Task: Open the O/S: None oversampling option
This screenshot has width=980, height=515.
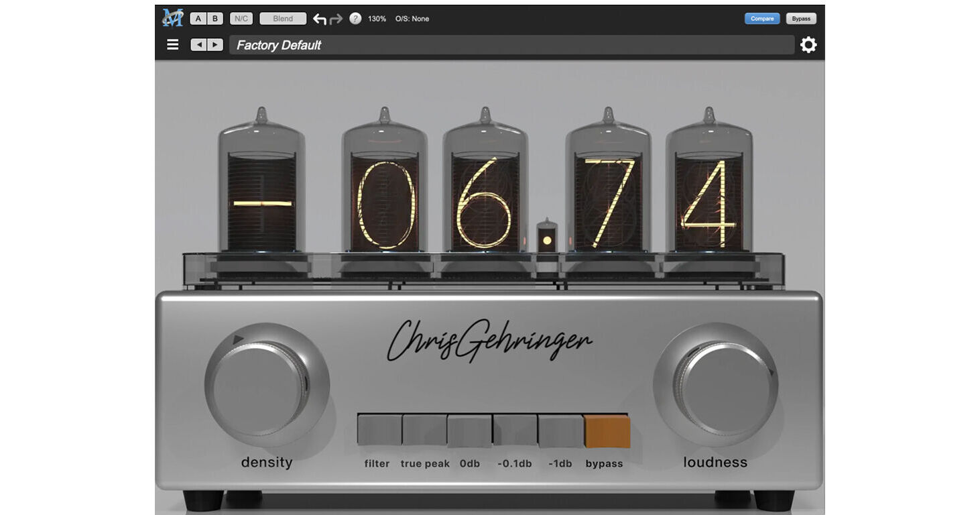Action: point(412,19)
